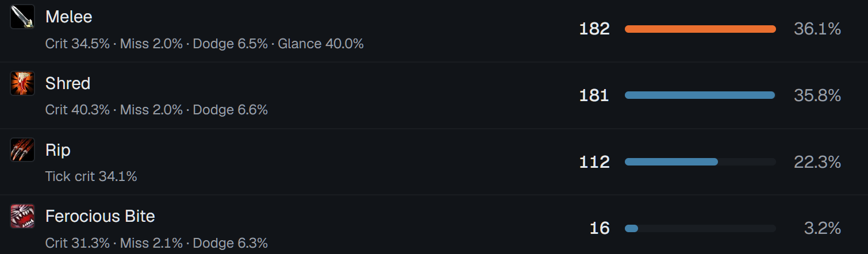Click the 36.1% Melee percentage
868x254 pixels.
817,29
